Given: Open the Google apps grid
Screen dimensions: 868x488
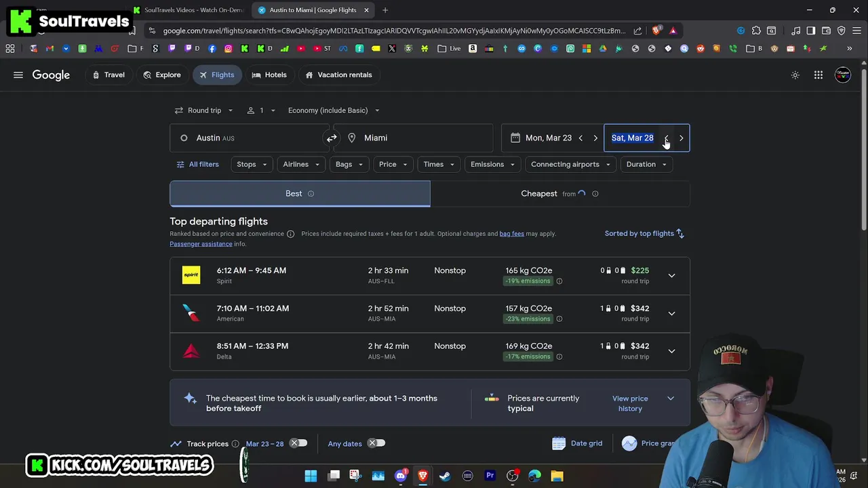Looking at the screenshot, I should (x=818, y=75).
